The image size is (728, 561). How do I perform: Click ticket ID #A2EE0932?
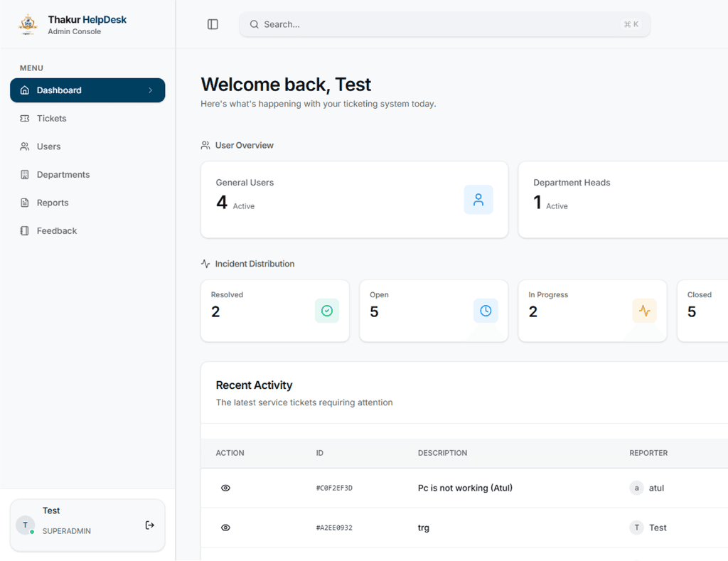334,528
